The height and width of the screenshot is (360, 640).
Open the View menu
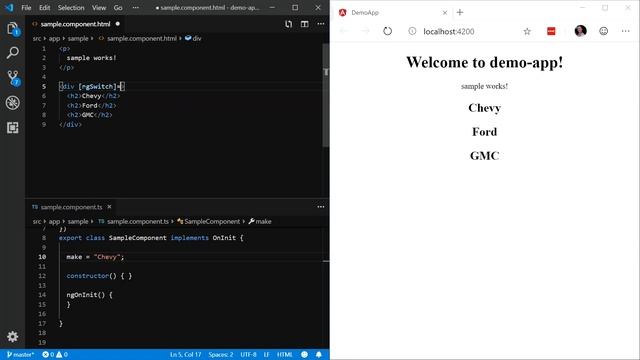pyautogui.click(x=99, y=8)
